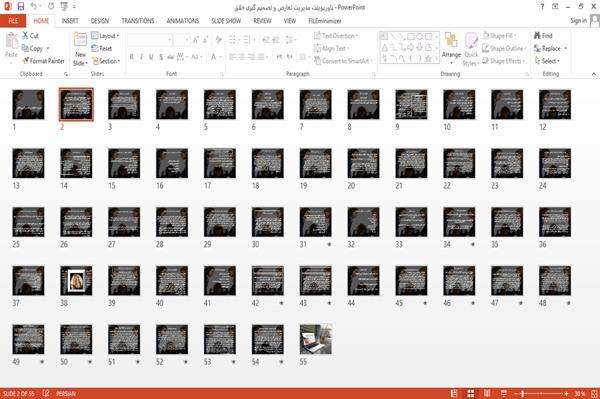The image size is (600, 399).
Task: Click the New Slide icon
Action: click(x=80, y=40)
